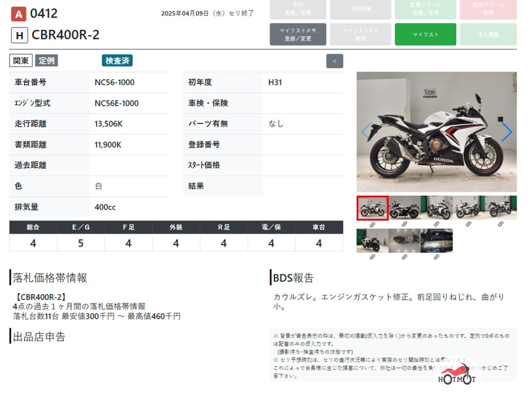Click the lot number 0412
Viewport: 532px width, 402px height.
[x=44, y=13]
